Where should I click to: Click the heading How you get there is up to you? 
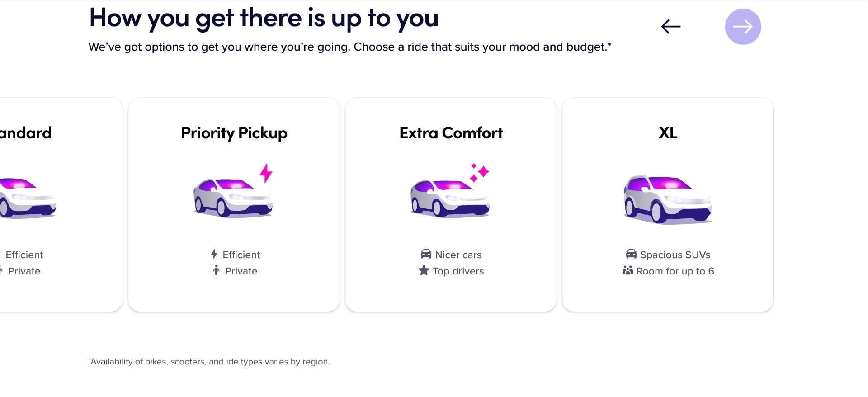(x=264, y=18)
